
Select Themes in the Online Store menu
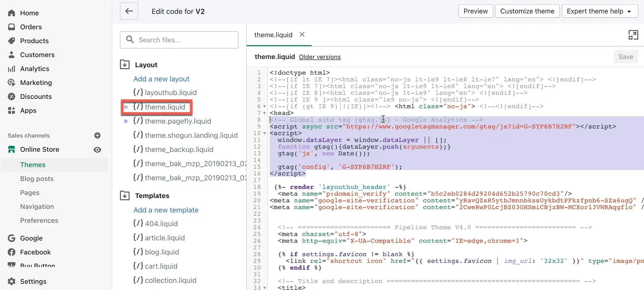(x=33, y=165)
